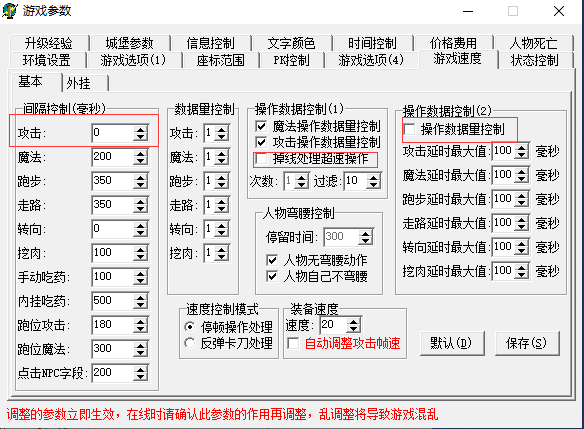The height and width of the screenshot is (429, 584).
Task: Increase 攻击延时最大值 spinner
Action: 522,147
